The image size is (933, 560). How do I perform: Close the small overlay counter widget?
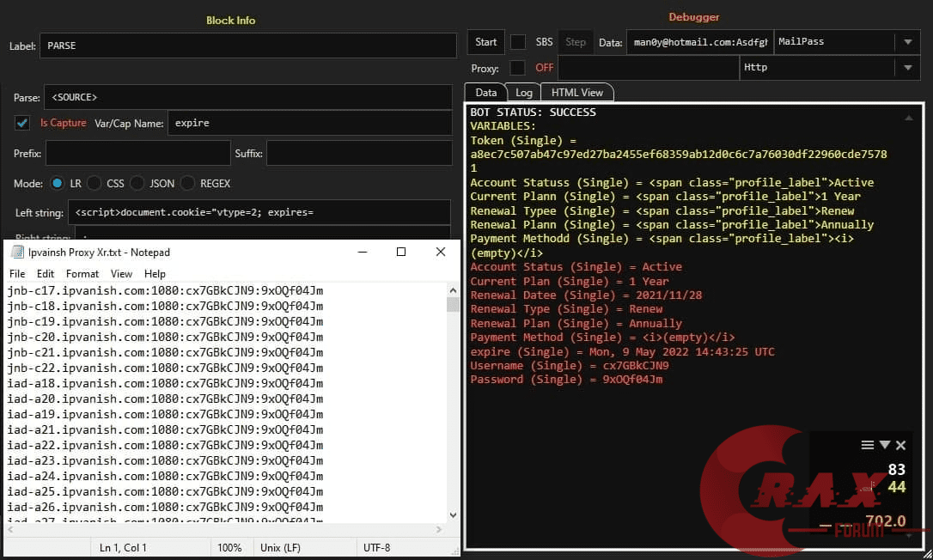[x=900, y=445]
